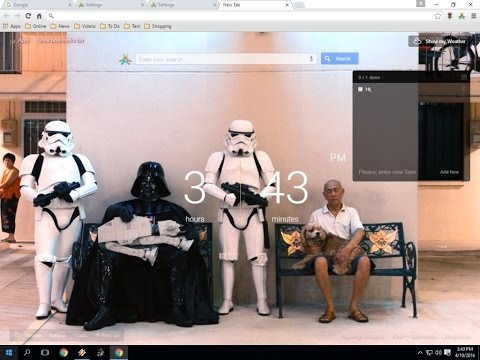Click Settings in the bottom-left page bar
The image size is (480, 360).
pos(57,335)
